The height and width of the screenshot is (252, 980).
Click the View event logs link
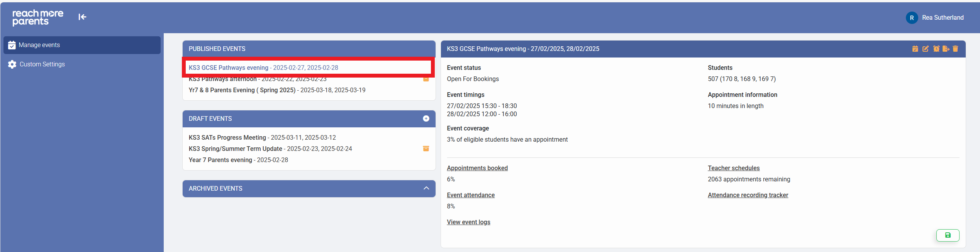pos(468,222)
